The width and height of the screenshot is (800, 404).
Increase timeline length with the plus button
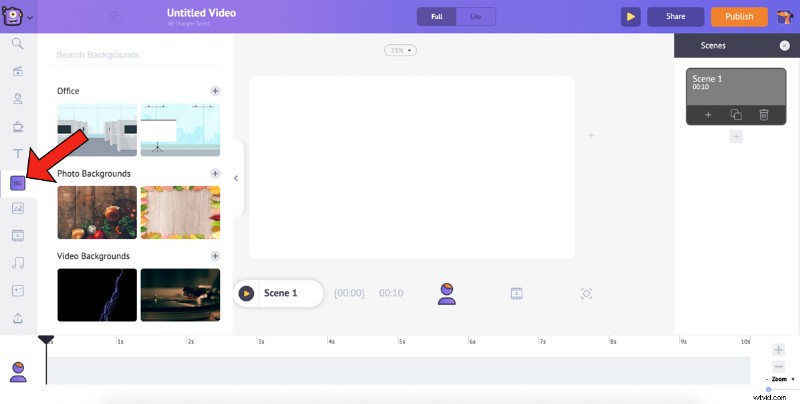coord(778,350)
